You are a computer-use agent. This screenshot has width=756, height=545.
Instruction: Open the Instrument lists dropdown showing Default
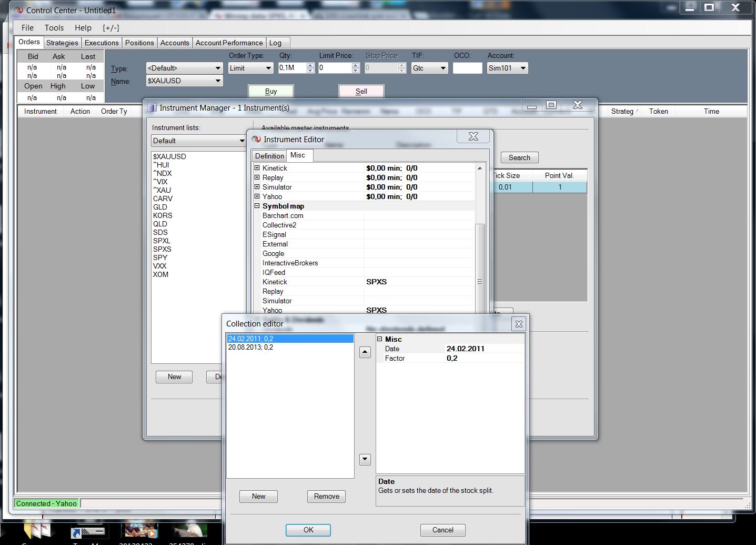point(198,141)
